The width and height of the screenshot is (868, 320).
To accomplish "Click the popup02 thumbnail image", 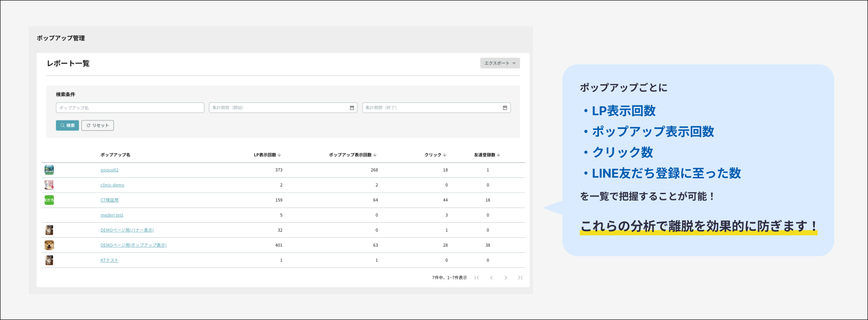I will (49, 170).
